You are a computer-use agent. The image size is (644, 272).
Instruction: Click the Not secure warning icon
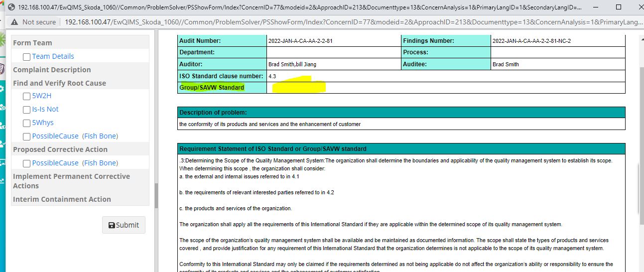coord(14,22)
